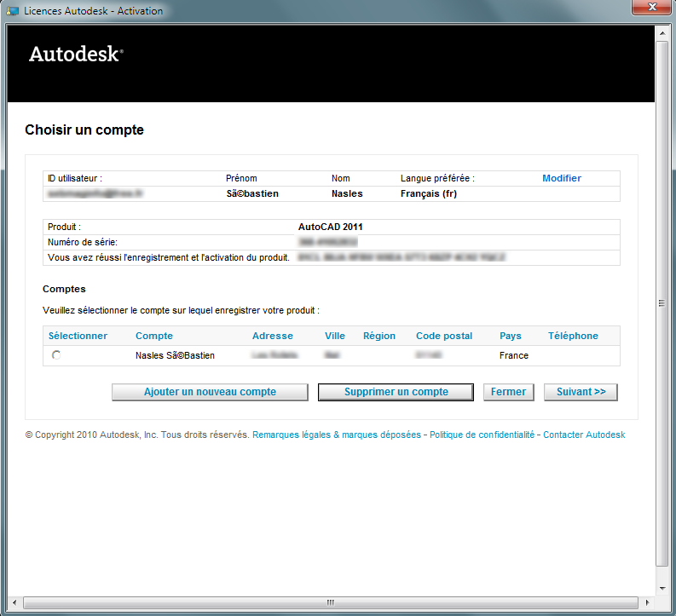Open the Politique de confidentialité link
676x616 pixels.
point(482,435)
